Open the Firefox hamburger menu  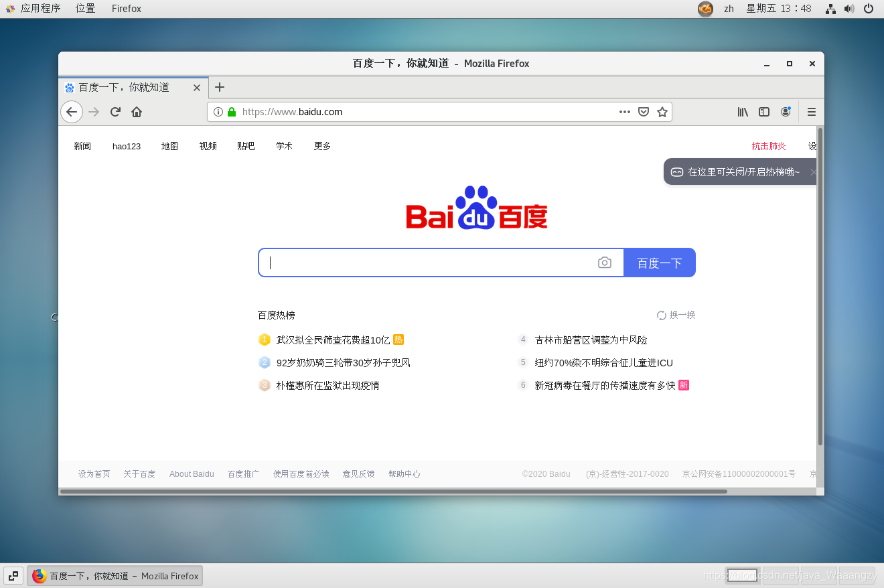tap(812, 112)
